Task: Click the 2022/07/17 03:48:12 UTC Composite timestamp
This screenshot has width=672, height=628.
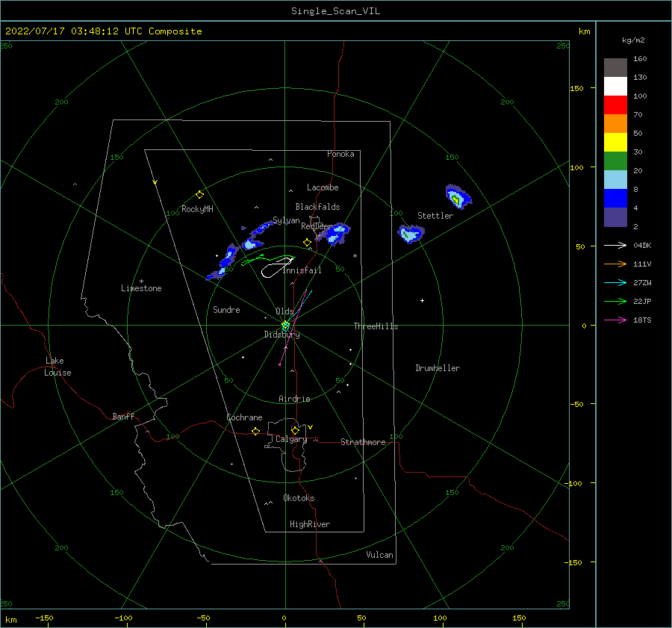Action: [103, 31]
